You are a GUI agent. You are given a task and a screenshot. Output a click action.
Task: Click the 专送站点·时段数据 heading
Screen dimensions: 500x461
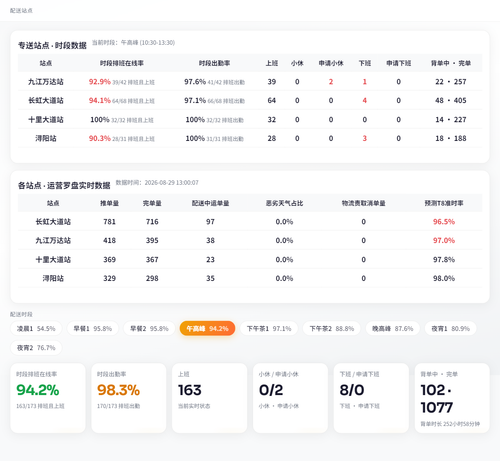pos(52,45)
